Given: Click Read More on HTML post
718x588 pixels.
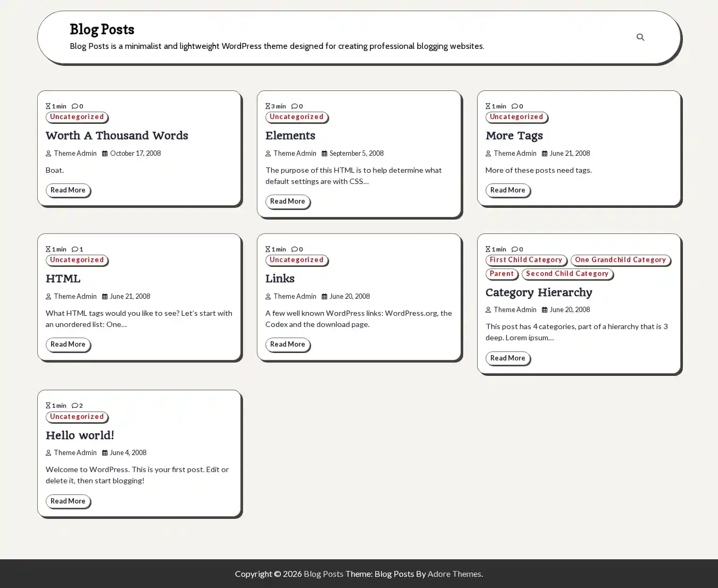Looking at the screenshot, I should 68,345.
